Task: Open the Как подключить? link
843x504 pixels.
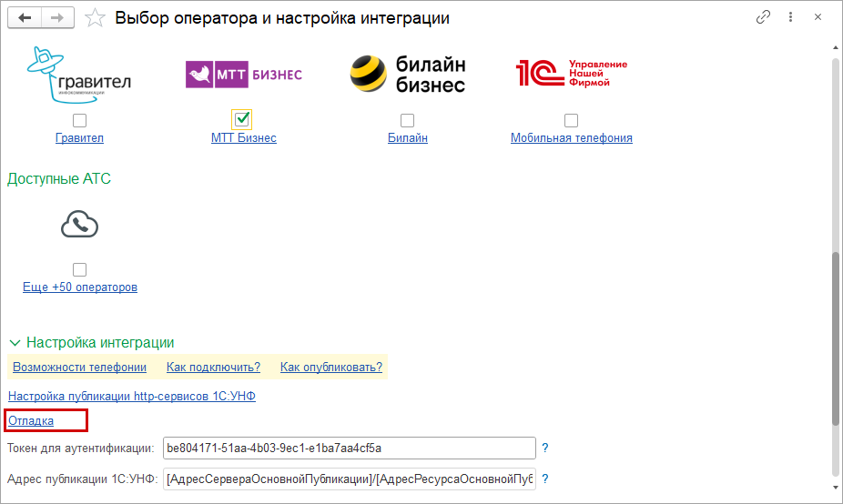Action: click(x=213, y=368)
